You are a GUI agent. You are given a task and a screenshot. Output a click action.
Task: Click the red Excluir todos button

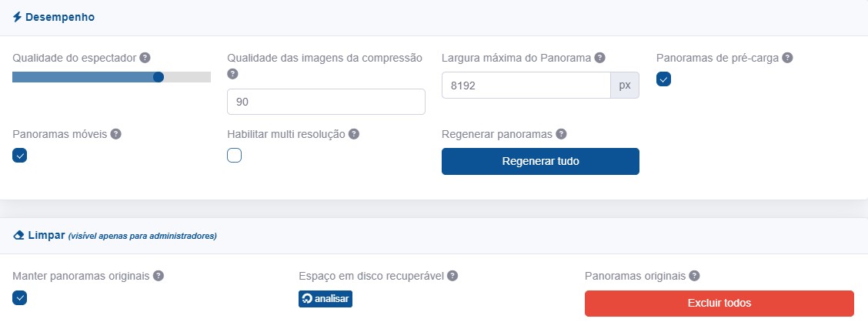click(x=719, y=304)
